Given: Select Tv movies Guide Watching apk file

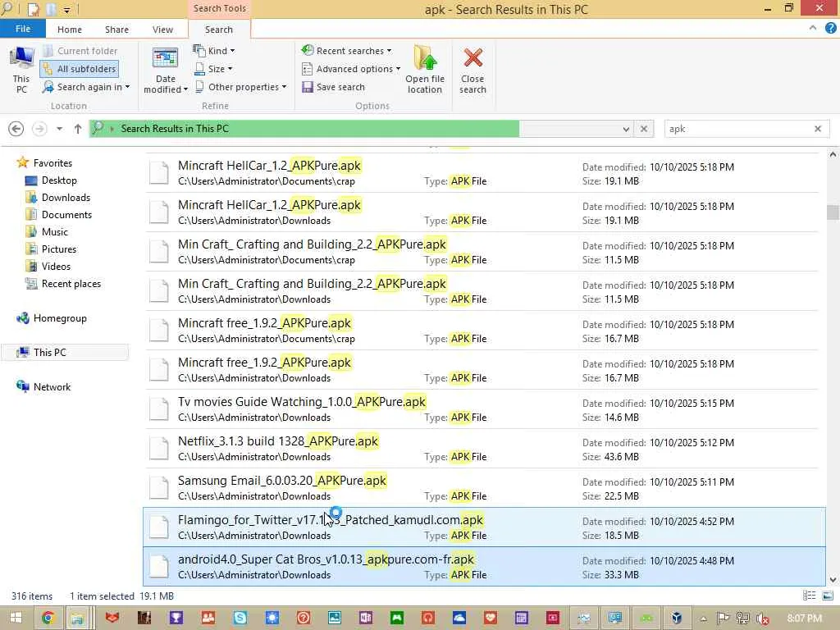Looking at the screenshot, I should [482, 409].
